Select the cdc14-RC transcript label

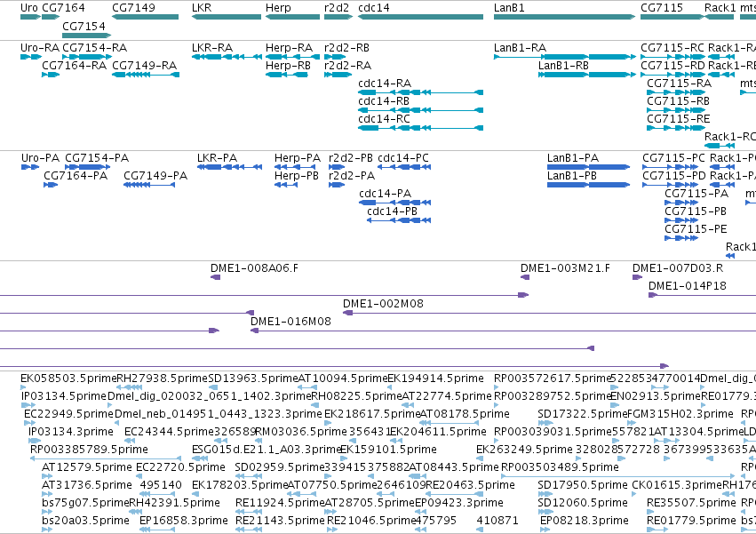(x=385, y=119)
